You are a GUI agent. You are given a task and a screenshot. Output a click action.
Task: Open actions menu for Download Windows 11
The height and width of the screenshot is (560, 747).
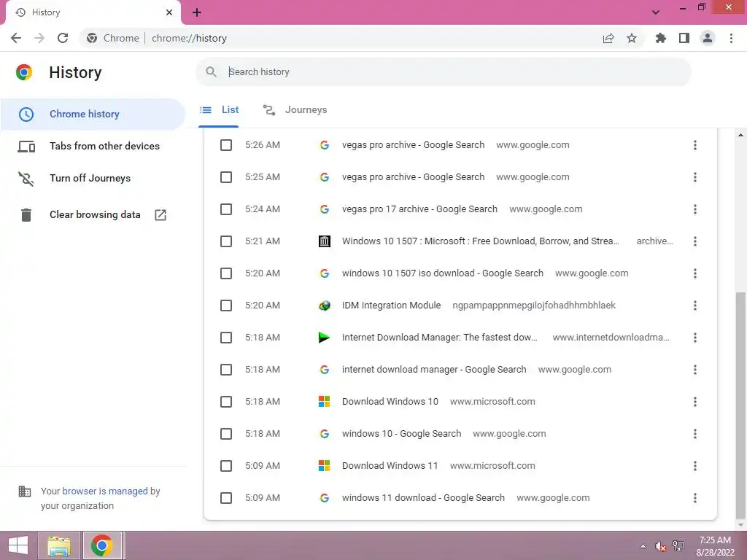click(695, 466)
